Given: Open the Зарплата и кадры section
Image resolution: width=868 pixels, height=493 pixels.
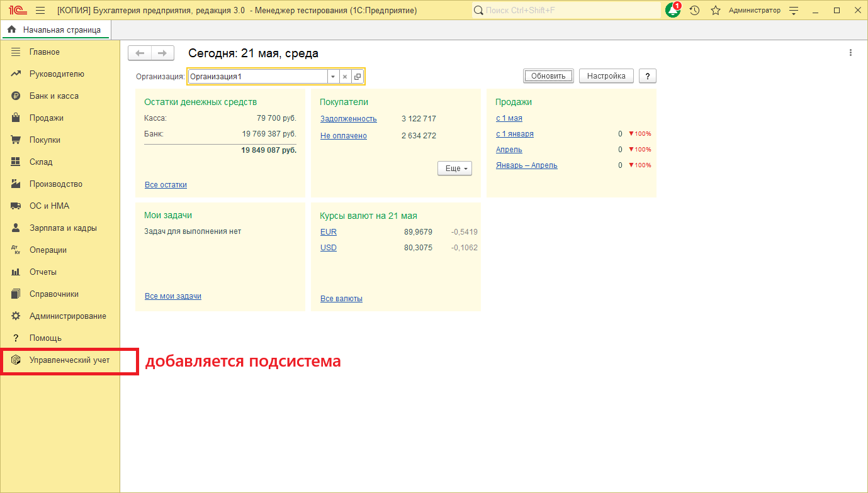Looking at the screenshot, I should [60, 228].
